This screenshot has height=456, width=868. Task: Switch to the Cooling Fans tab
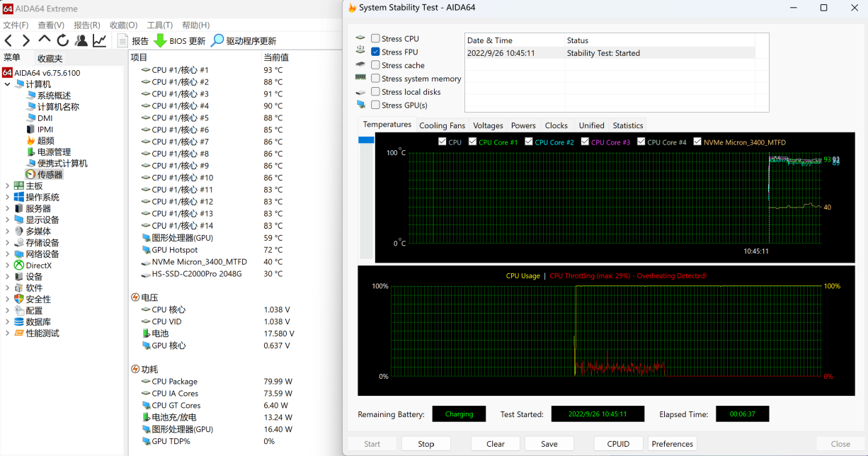(442, 125)
